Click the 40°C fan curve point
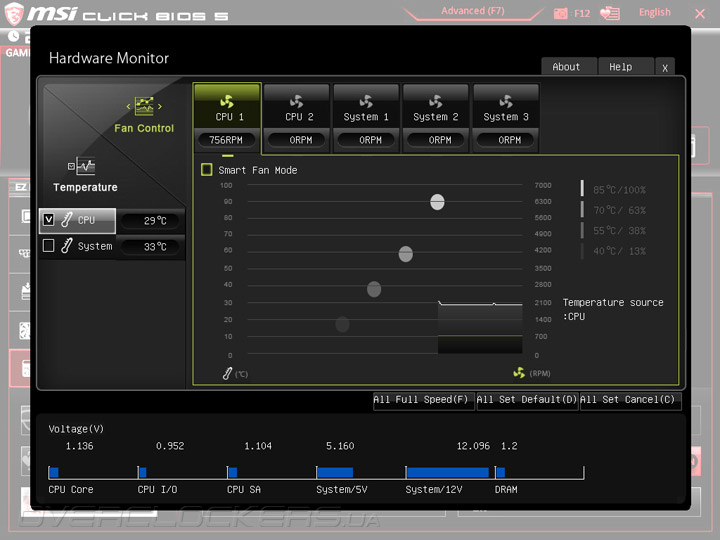Viewport: 720px width, 540px height. pos(342,324)
